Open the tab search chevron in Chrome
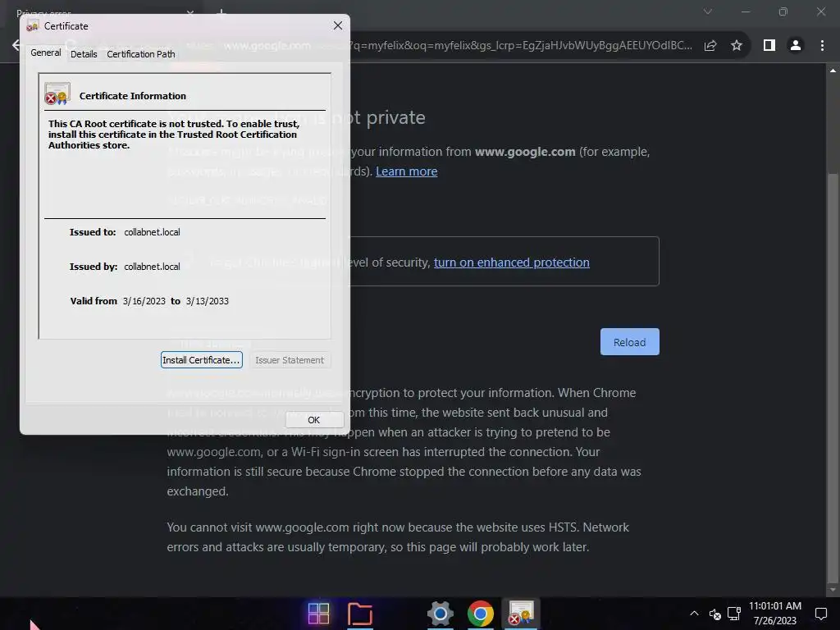Viewport: 840px width, 630px height. tap(708, 11)
